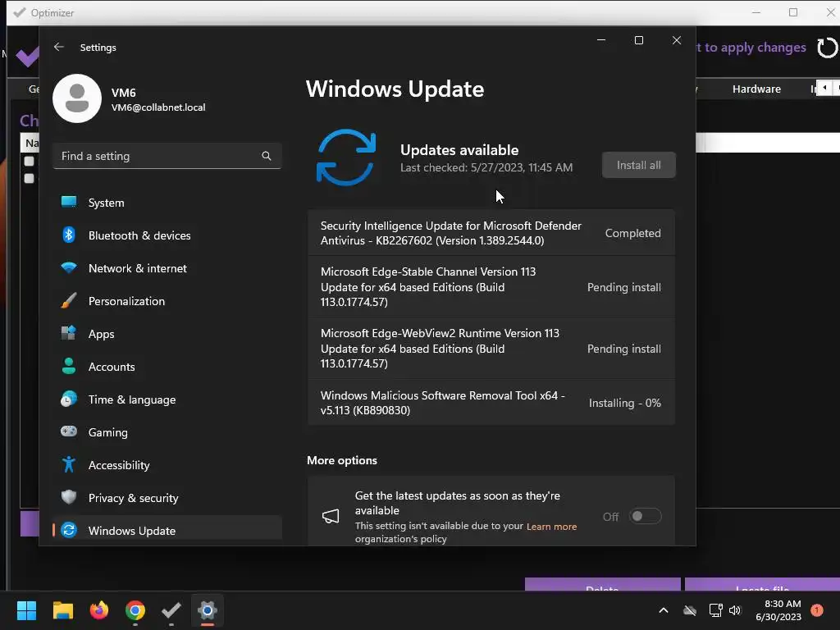Click the search magnifier icon
Viewport: 840px width, 630px height.
[267, 156]
